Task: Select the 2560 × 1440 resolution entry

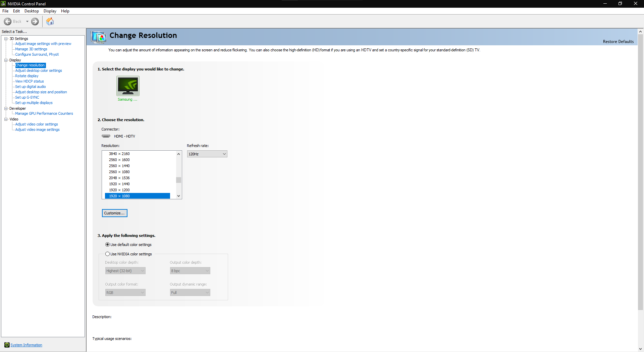Action: pyautogui.click(x=119, y=165)
